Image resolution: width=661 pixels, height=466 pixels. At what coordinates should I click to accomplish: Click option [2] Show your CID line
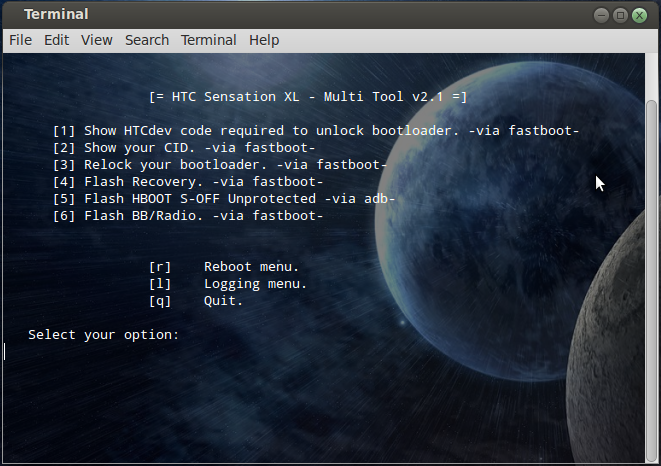click(x=184, y=148)
